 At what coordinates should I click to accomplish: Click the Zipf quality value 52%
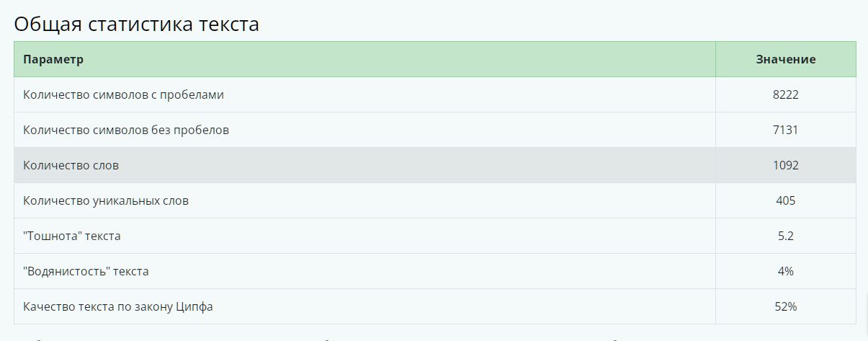[x=785, y=306]
